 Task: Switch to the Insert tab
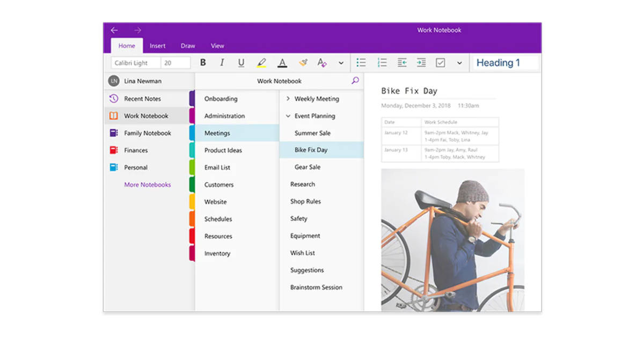157,46
